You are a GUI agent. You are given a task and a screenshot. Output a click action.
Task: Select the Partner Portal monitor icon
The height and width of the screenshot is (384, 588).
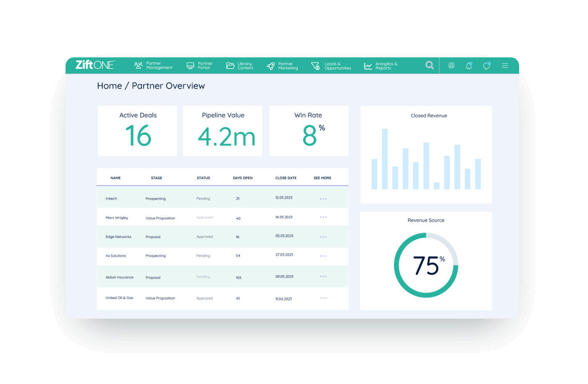[x=191, y=65]
